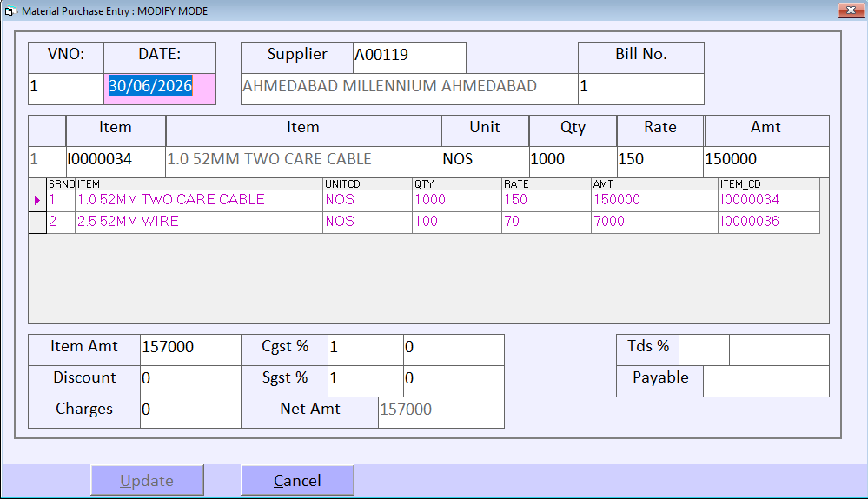Viewport: 868px width, 500px height.
Task: Click the Payable field
Action: coord(766,381)
